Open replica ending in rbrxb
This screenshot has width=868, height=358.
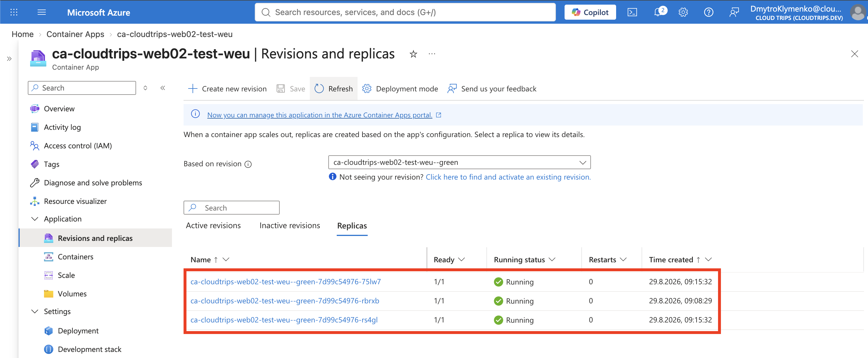tap(285, 301)
